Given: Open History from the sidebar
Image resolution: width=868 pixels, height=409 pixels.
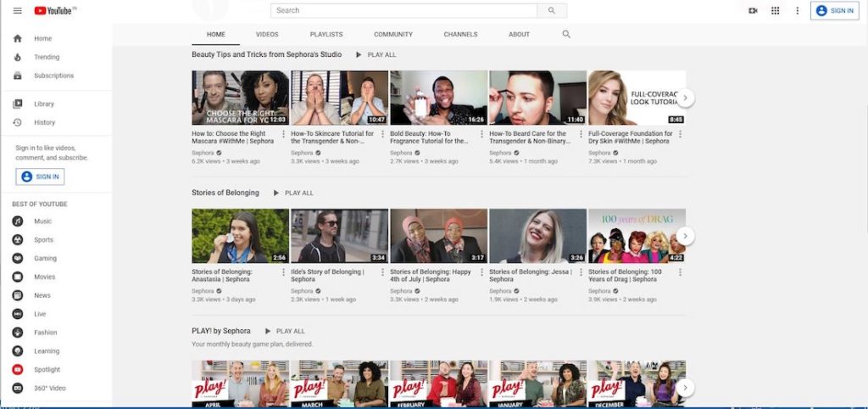Looking at the screenshot, I should [x=44, y=122].
